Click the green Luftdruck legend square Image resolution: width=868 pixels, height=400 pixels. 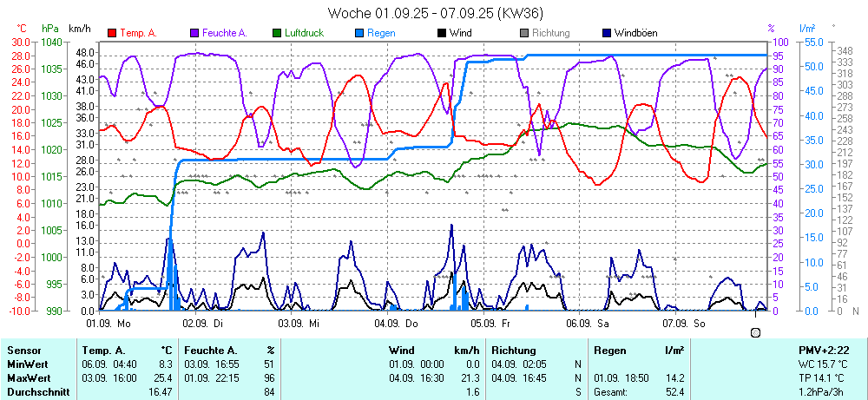pyautogui.click(x=277, y=33)
